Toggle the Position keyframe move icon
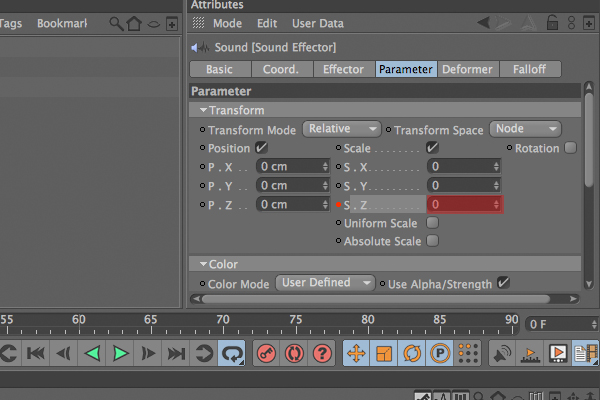Viewport: 600px width, 400px height. point(356,353)
